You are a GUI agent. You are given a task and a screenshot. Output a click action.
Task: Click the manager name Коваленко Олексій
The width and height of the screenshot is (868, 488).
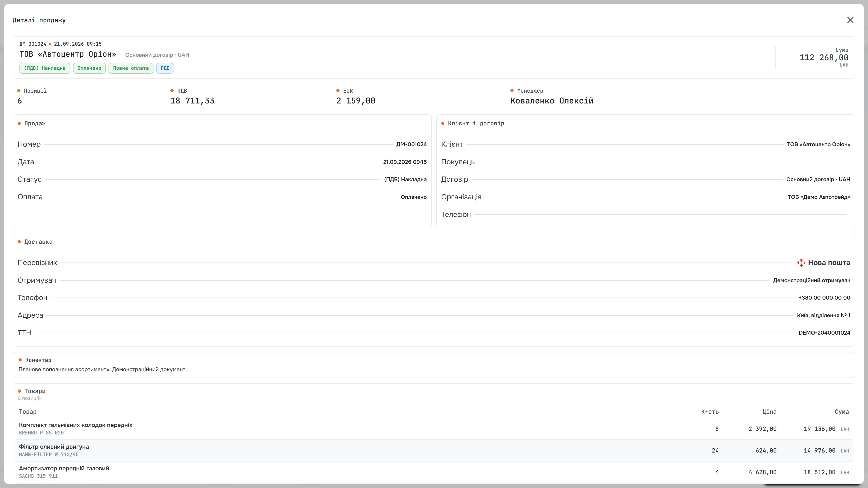tap(552, 101)
